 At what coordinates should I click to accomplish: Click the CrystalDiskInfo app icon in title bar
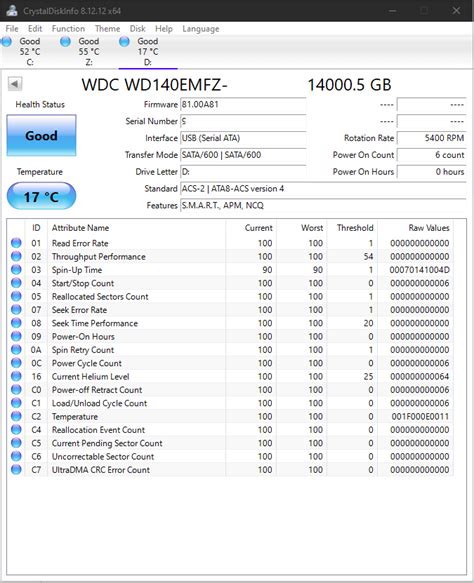click(x=12, y=10)
